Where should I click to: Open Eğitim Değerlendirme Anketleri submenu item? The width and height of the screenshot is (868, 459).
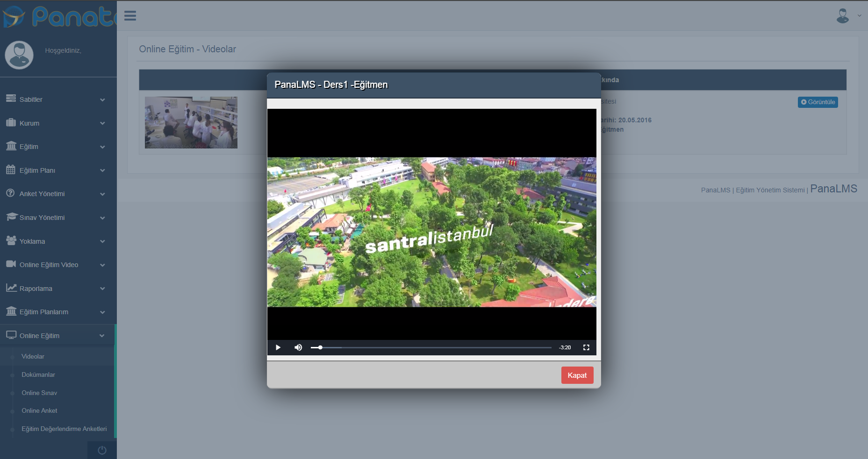pos(64,429)
